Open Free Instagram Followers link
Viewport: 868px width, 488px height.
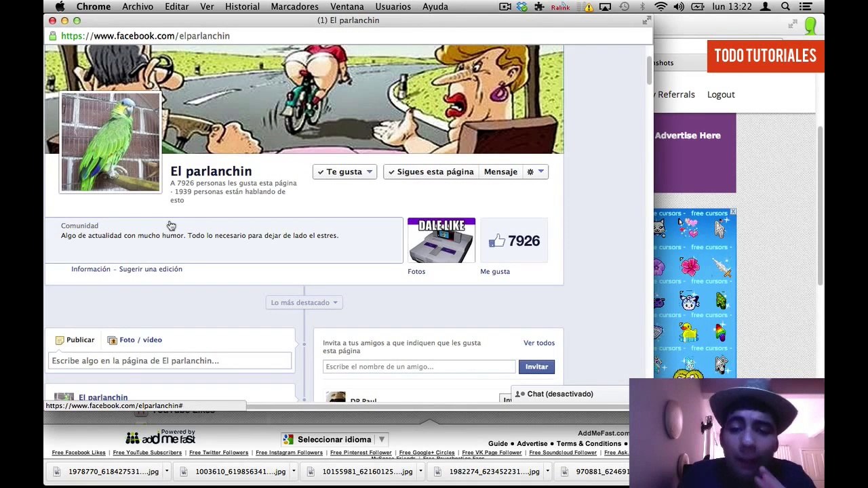pos(289,453)
